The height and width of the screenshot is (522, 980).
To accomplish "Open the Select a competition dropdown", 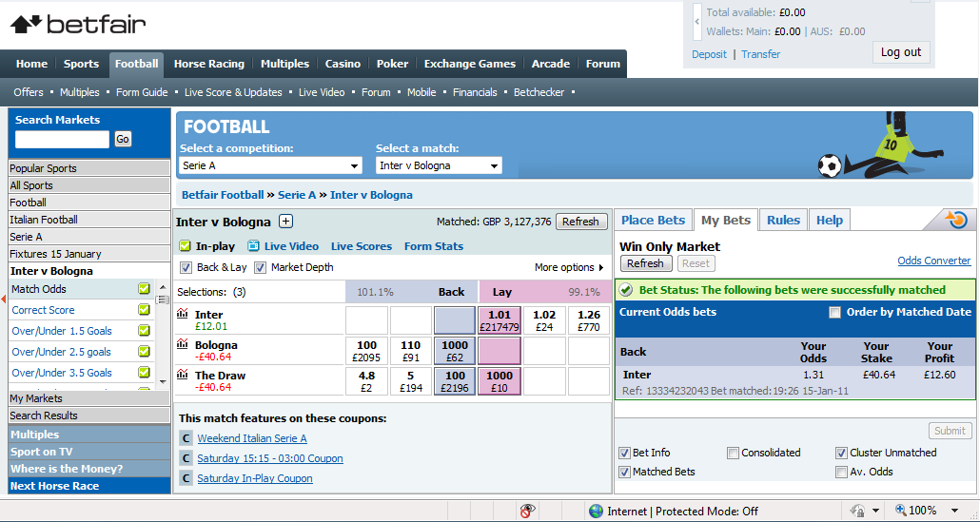I will tap(270, 165).
